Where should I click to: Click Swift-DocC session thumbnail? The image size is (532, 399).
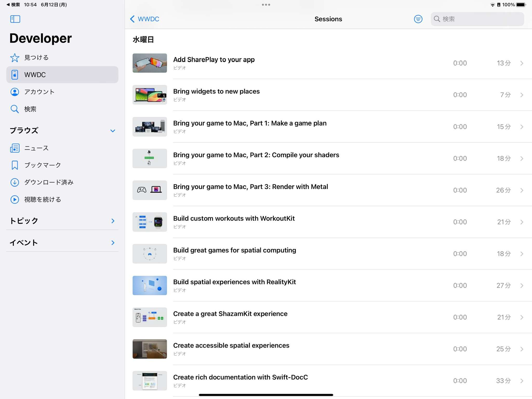click(150, 381)
